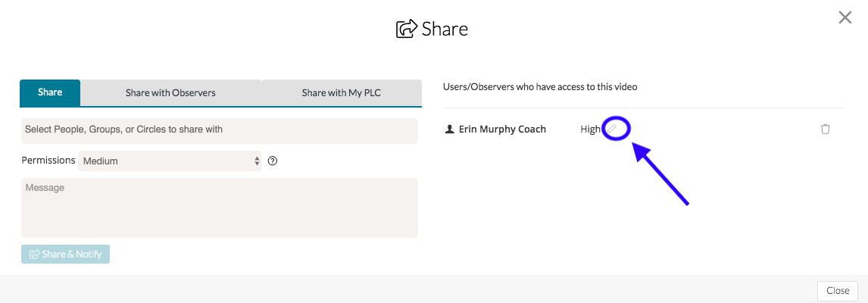
Task: Open the Permissions dropdown showing Medium
Action: click(x=170, y=161)
